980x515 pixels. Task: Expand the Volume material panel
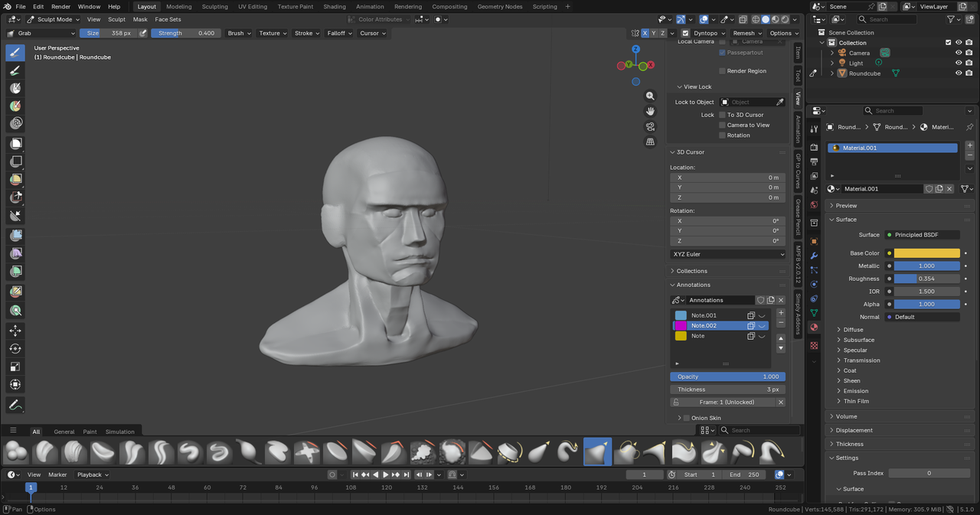(x=900, y=416)
